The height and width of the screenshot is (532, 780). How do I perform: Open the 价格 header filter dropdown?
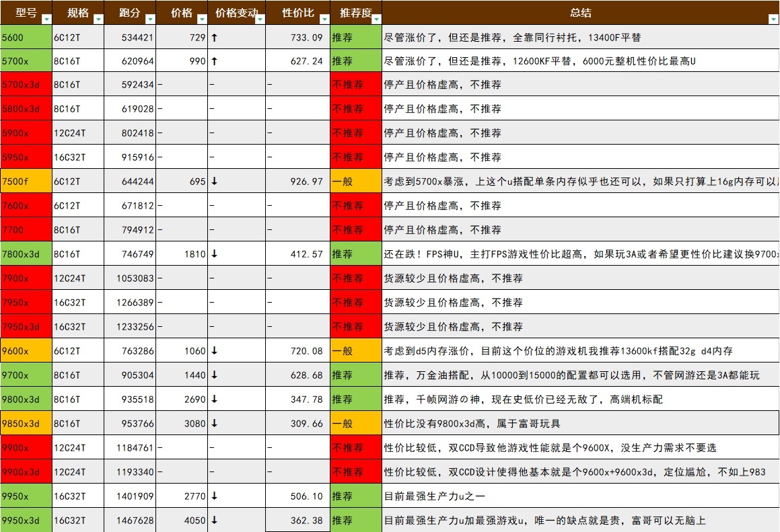coord(201,20)
